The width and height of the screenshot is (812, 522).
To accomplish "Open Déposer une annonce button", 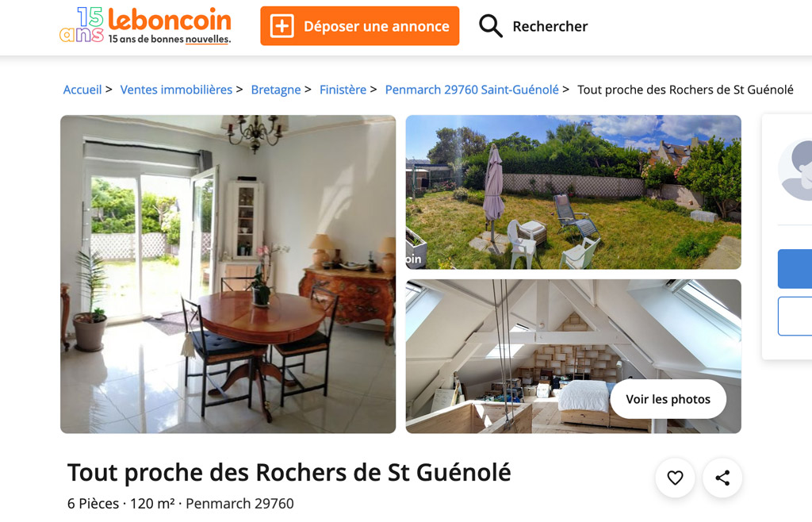I will coord(359,26).
